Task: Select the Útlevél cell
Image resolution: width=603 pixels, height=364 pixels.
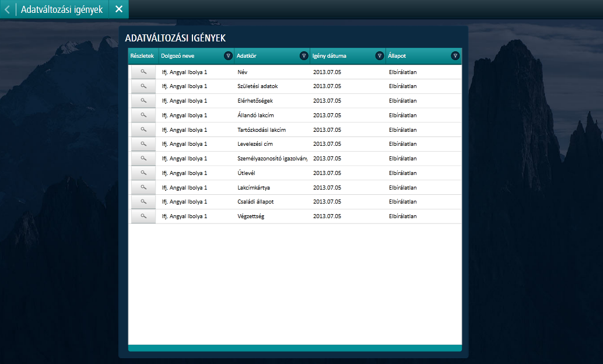Action: tap(246, 173)
